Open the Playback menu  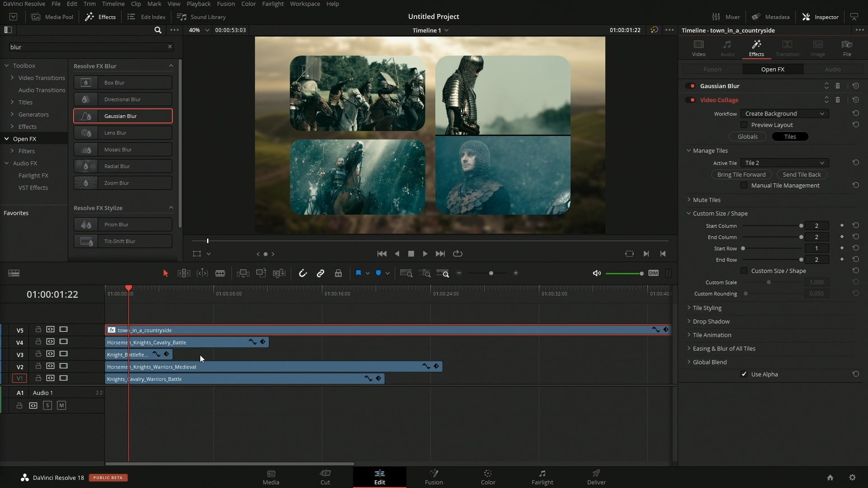click(x=198, y=4)
